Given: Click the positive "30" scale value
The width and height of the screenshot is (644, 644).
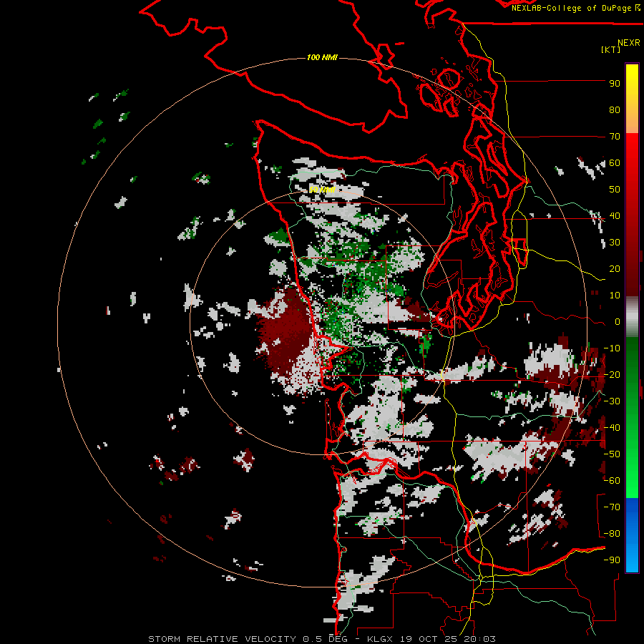Looking at the screenshot, I should click(615, 243).
